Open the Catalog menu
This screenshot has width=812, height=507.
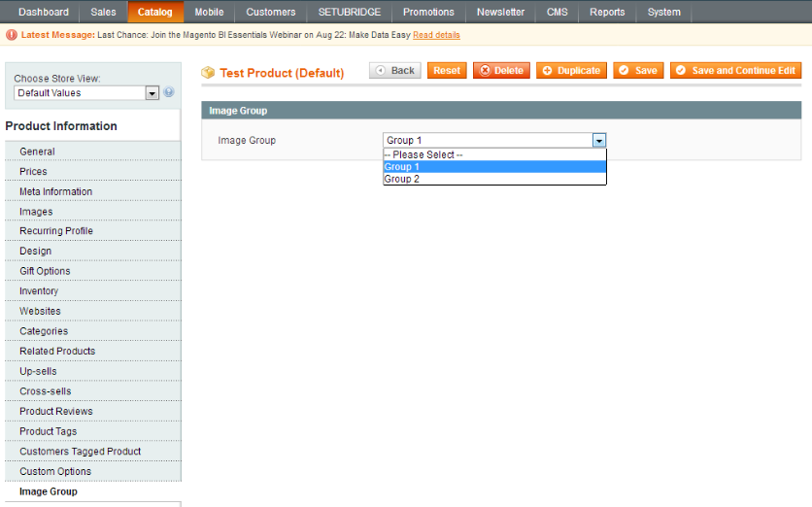tap(154, 12)
